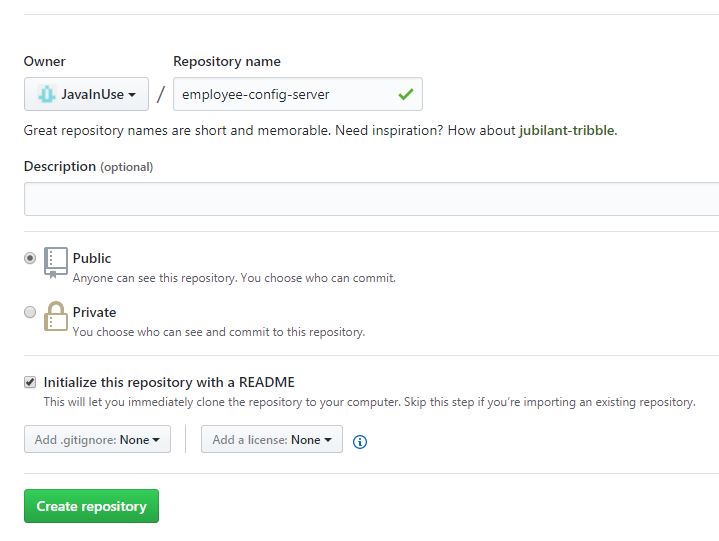Click the public repository book icon
Image resolution: width=719 pixels, height=541 pixels.
point(55,263)
